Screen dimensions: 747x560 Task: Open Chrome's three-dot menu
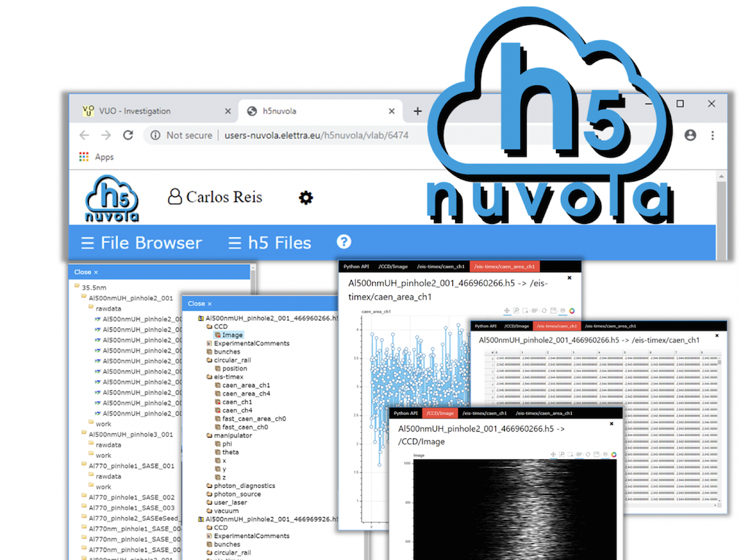[x=713, y=135]
